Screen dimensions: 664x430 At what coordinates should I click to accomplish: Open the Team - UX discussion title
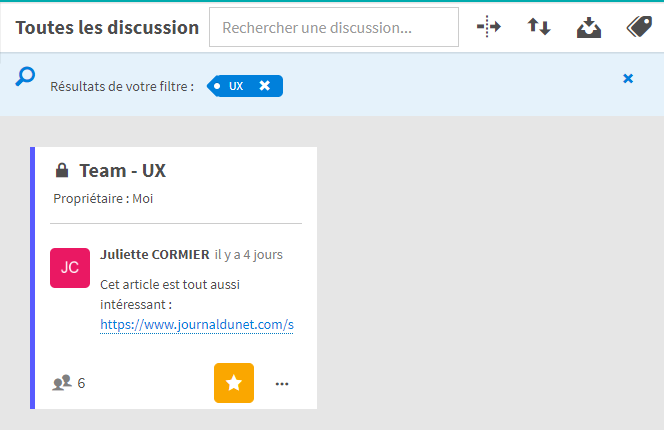pos(122,170)
